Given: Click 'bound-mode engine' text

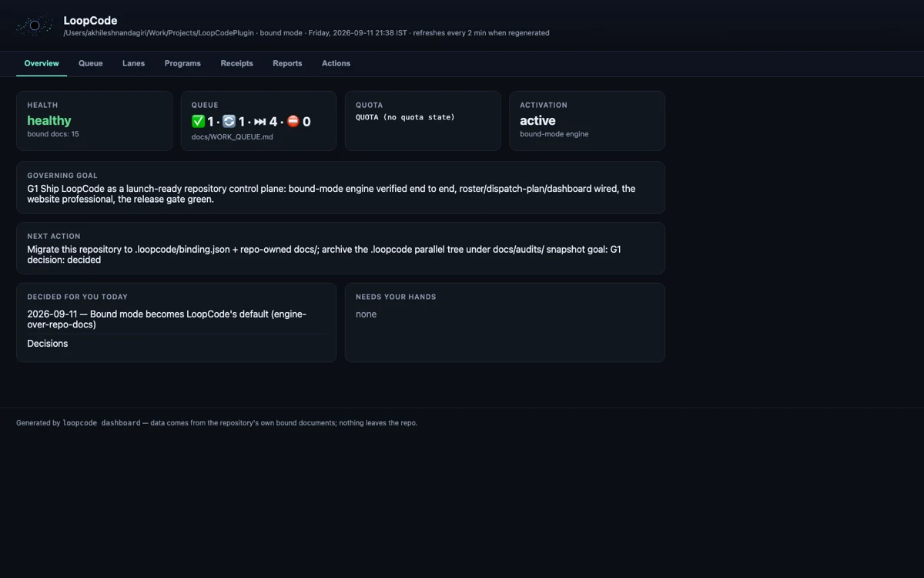Looking at the screenshot, I should coord(554,134).
